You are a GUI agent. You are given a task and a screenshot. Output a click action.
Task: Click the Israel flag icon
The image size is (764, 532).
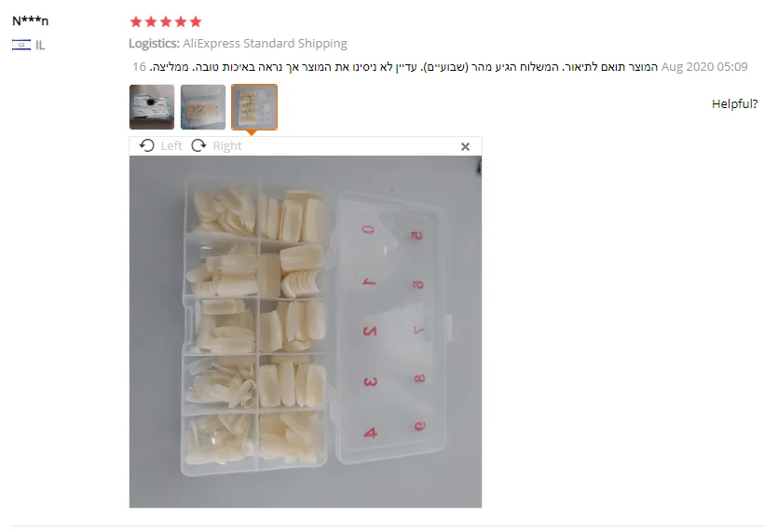20,45
